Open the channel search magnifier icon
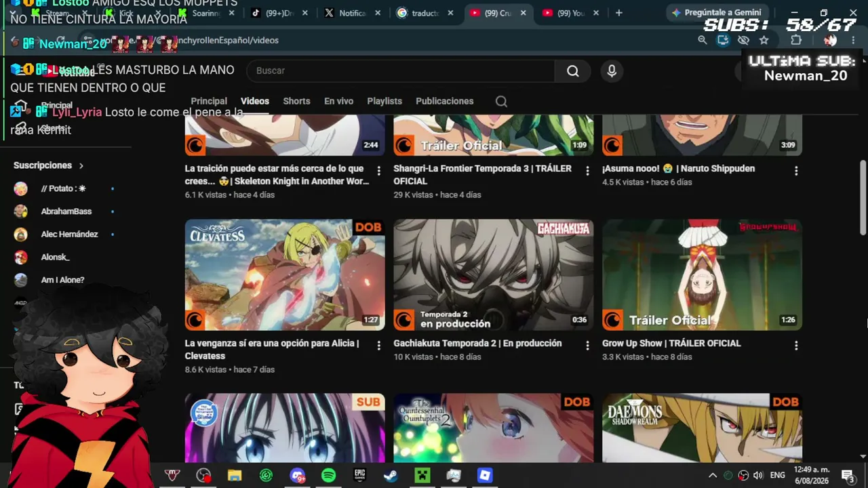 pos(501,101)
